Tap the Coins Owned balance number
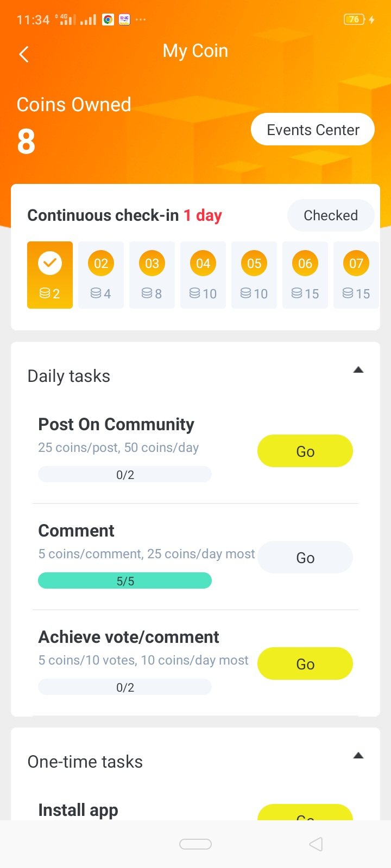The width and height of the screenshot is (391, 868). (26, 142)
